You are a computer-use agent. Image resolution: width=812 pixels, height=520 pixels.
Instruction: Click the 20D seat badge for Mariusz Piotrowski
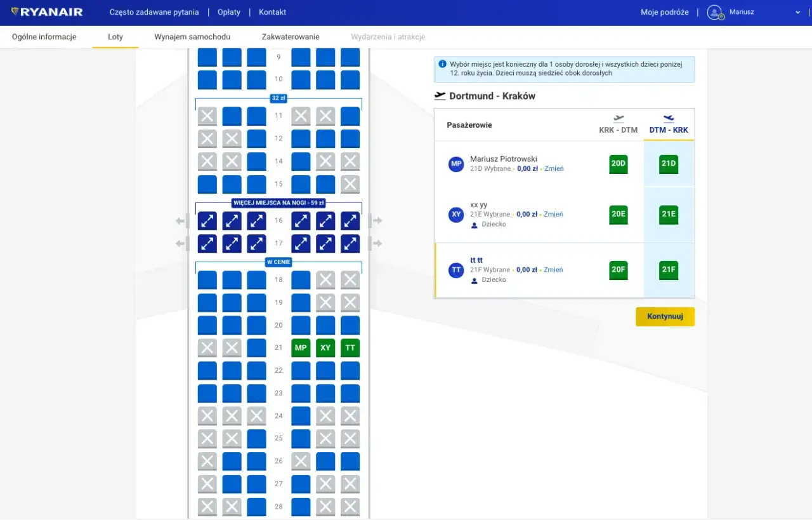[619, 164]
